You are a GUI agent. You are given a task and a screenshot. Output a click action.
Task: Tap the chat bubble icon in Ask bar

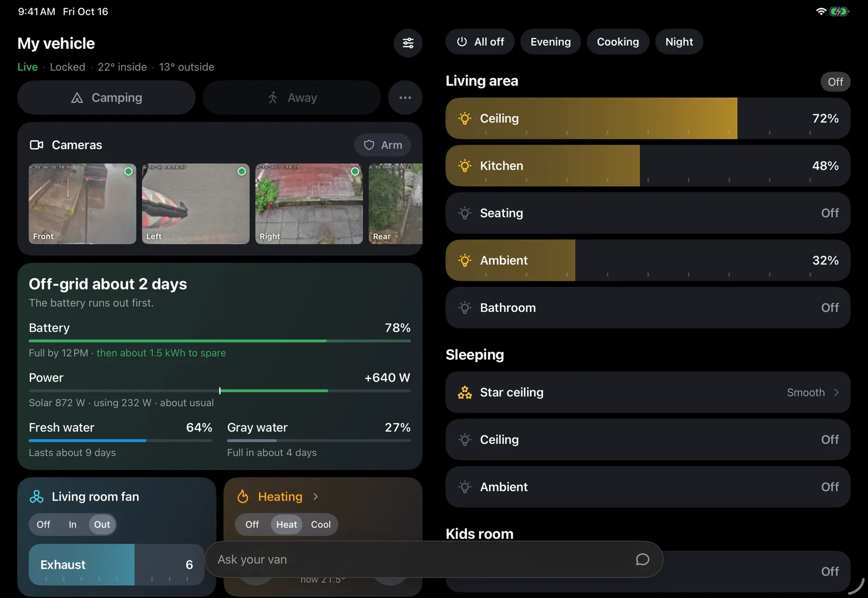click(x=642, y=560)
